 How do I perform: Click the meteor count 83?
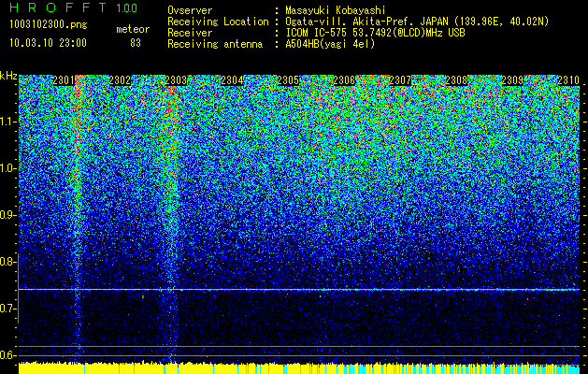pyautogui.click(x=136, y=43)
